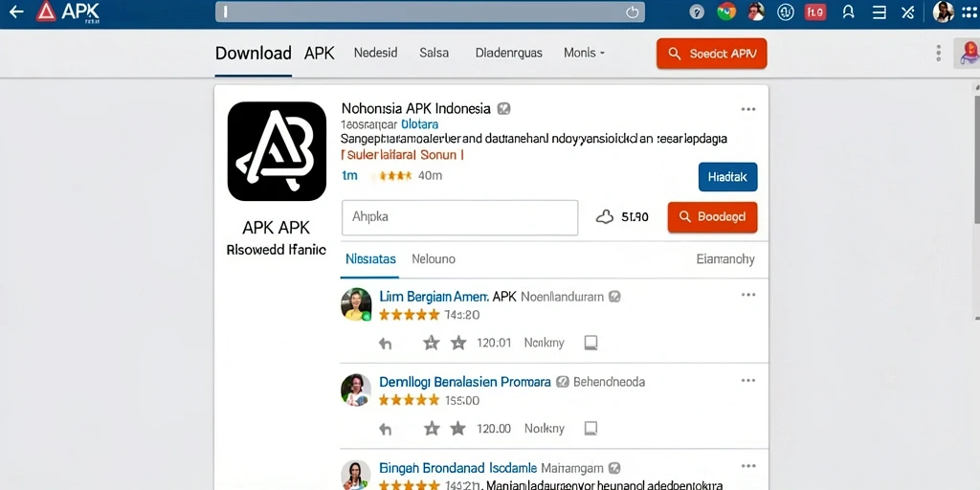The height and width of the screenshot is (490, 980).
Task: Click the second star beside 120:01
Action: pyautogui.click(x=458, y=343)
